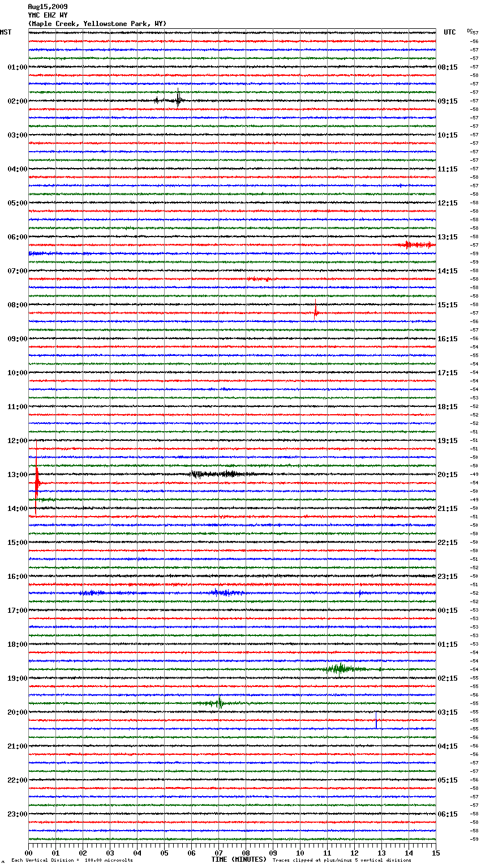Viewport: 481px width, 868px height.
Task: Select the 22:00 MST time label
Action: point(18,780)
